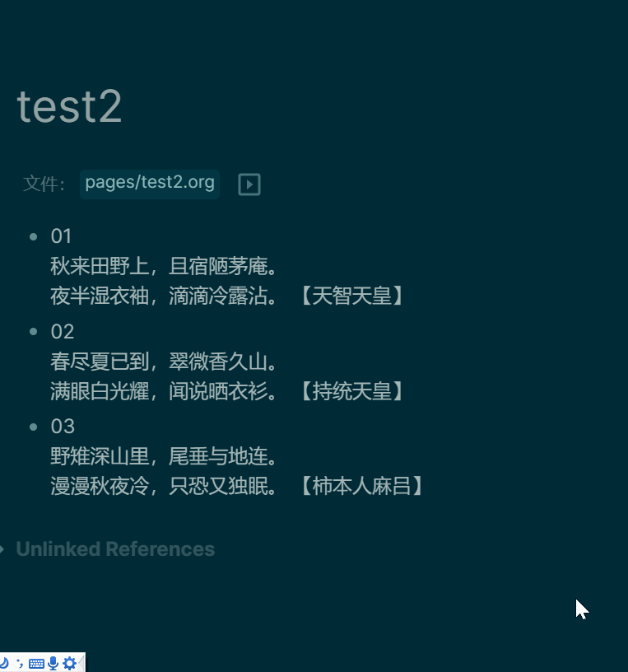Expand the Unlinked References section
This screenshot has height=672, width=628.
click(x=115, y=549)
